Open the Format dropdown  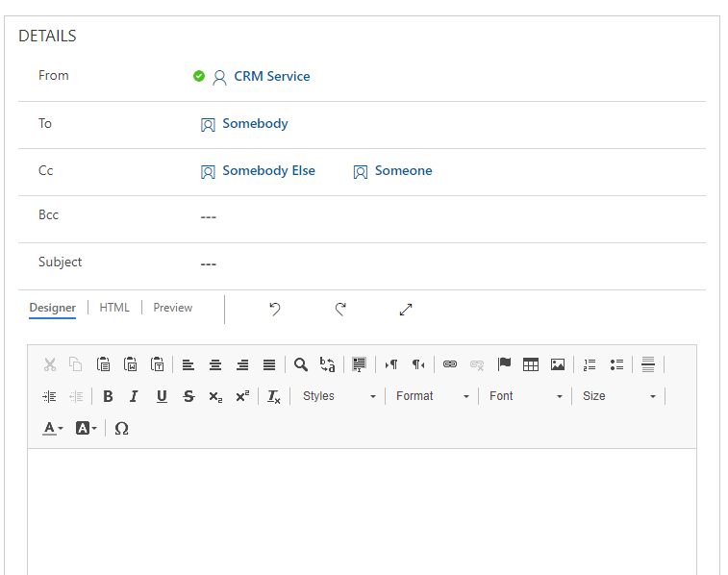pos(432,396)
